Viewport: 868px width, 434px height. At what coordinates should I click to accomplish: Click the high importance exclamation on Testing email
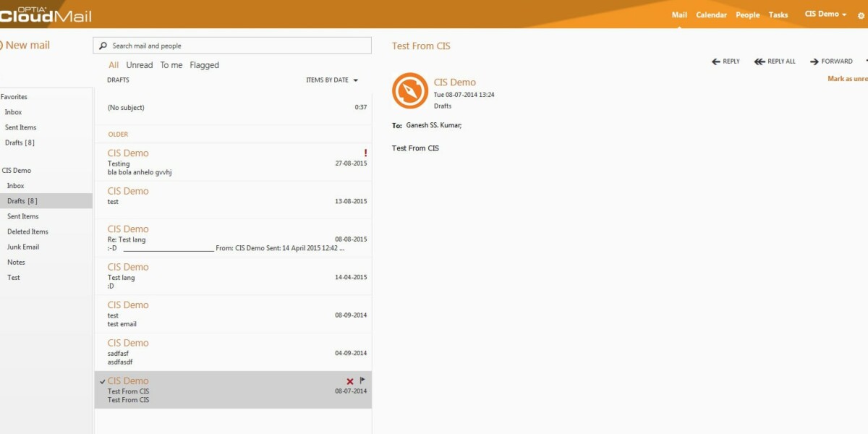(365, 153)
